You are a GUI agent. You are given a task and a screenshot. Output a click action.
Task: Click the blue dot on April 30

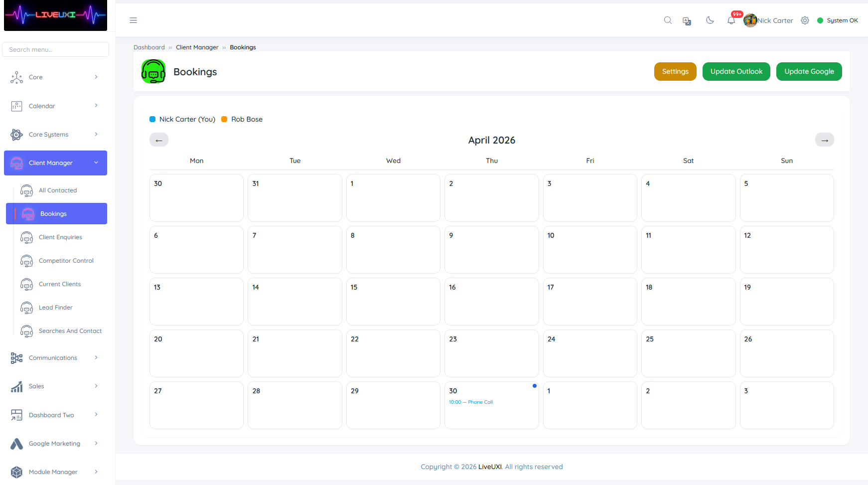tap(535, 386)
